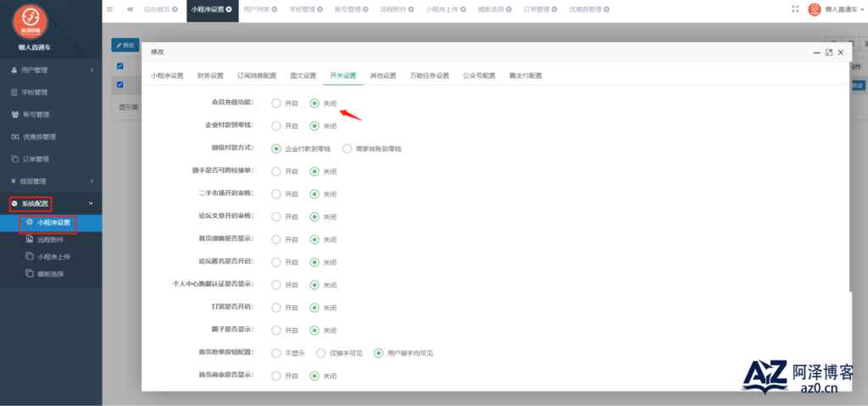Open 小程序上传 in the sidebar
The image size is (868, 406).
point(50,257)
